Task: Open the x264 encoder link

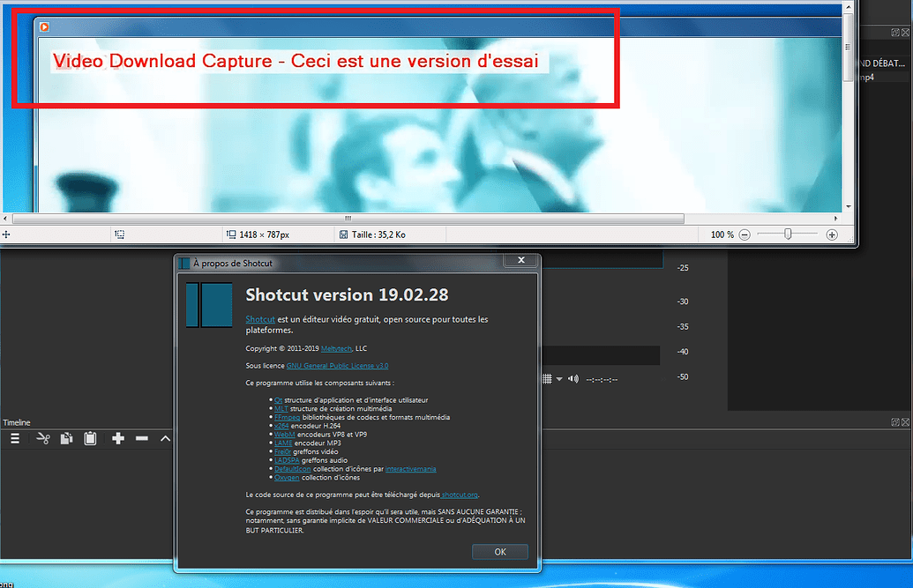Action: coord(281,426)
